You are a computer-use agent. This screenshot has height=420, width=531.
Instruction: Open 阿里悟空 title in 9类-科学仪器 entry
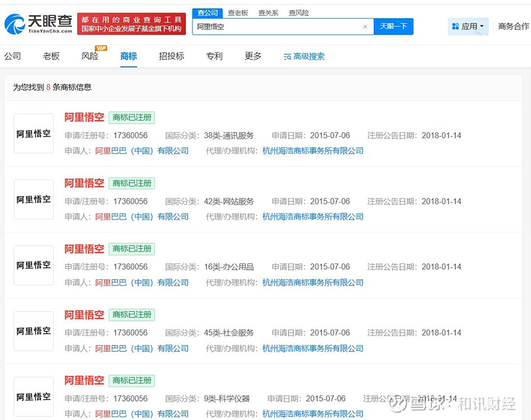pos(84,380)
